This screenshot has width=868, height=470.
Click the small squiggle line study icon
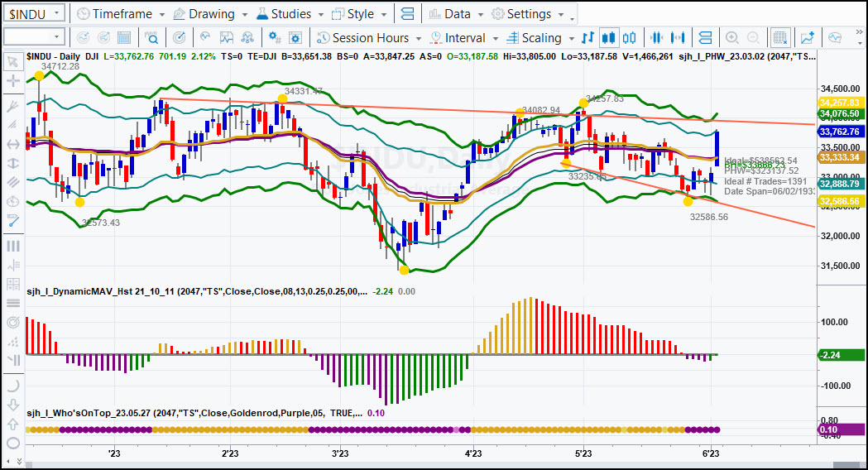pos(205,37)
